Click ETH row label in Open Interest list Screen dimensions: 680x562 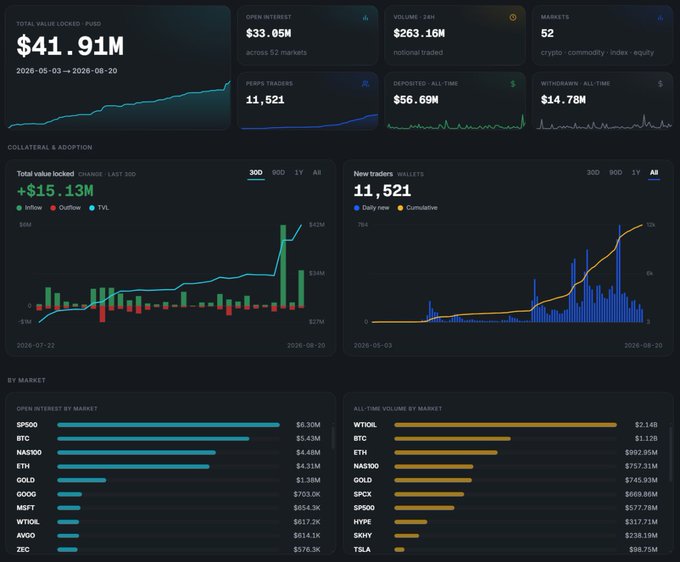pyautogui.click(x=23, y=466)
